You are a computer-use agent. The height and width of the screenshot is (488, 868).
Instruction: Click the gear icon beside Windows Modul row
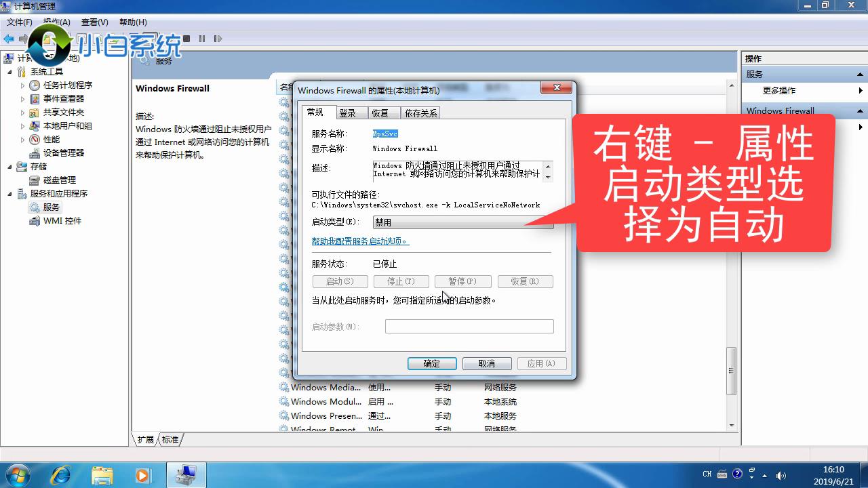click(x=284, y=402)
